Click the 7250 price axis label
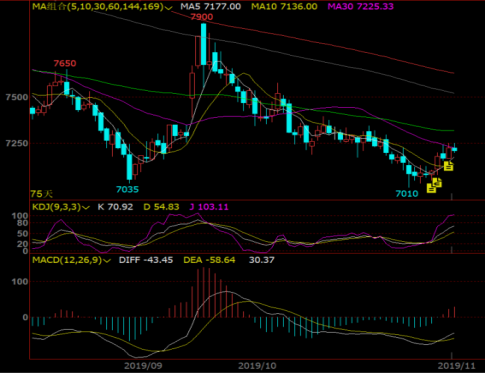 point(17,143)
